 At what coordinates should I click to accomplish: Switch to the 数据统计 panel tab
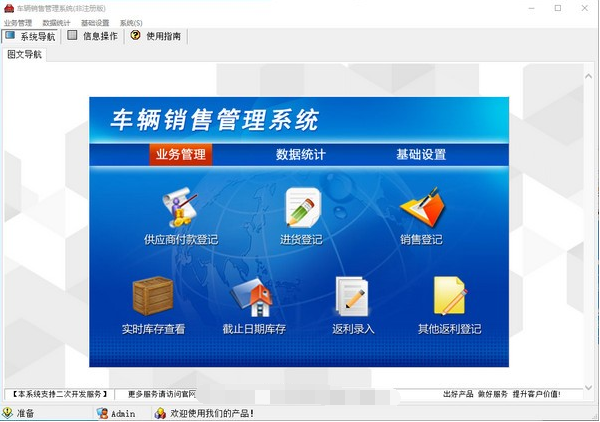tap(301, 155)
